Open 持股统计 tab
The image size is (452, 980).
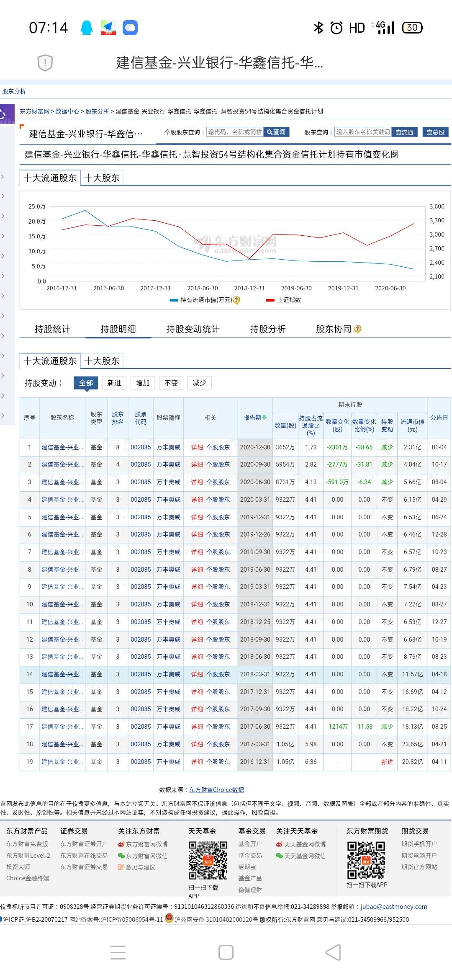coord(52,329)
